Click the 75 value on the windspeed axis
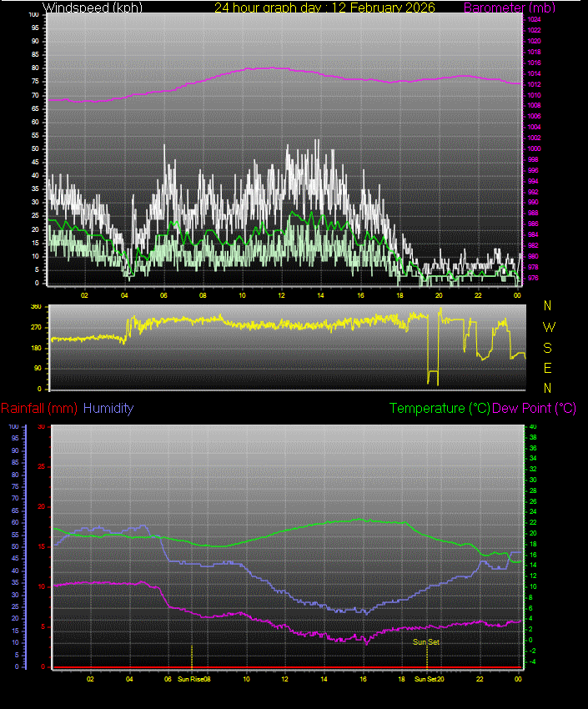 [x=35, y=82]
